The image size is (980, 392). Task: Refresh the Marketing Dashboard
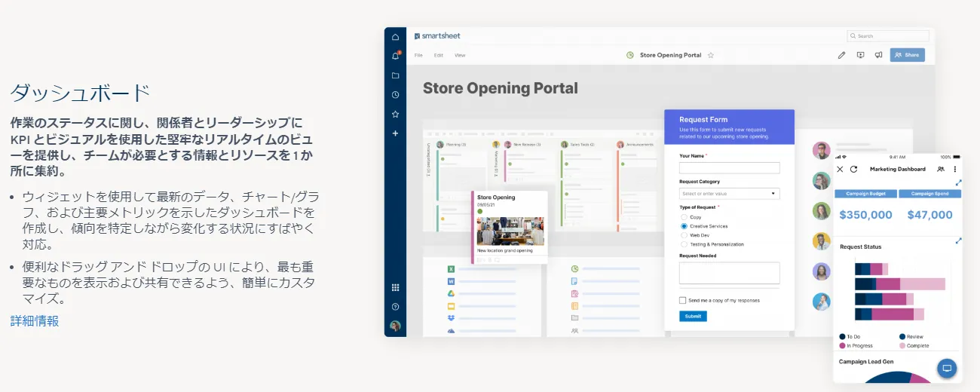[854, 169]
